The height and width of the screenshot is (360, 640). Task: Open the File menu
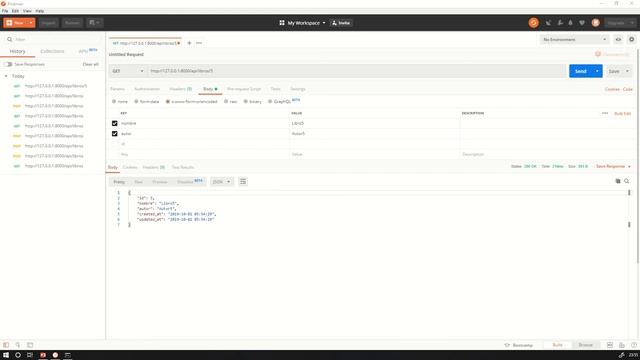point(5,11)
